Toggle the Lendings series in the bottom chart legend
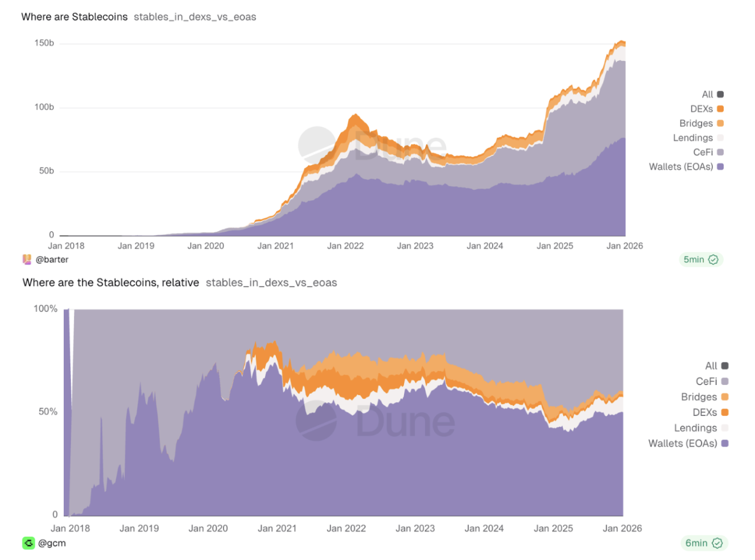 (696, 428)
